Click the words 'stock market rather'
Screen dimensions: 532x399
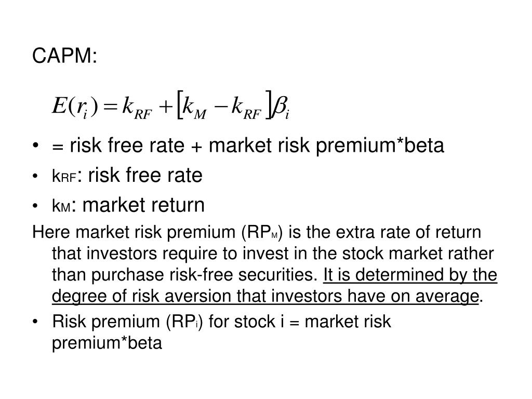click(418, 254)
